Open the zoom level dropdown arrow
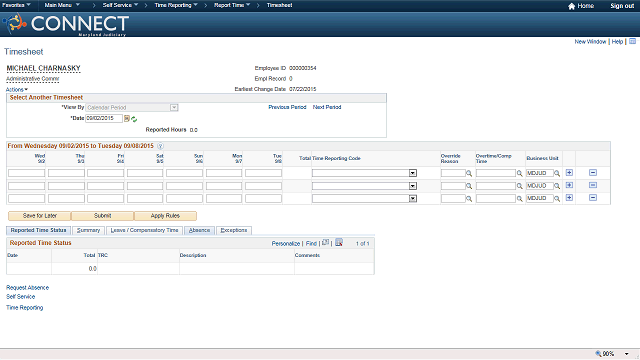The image size is (640, 360). pos(627,354)
